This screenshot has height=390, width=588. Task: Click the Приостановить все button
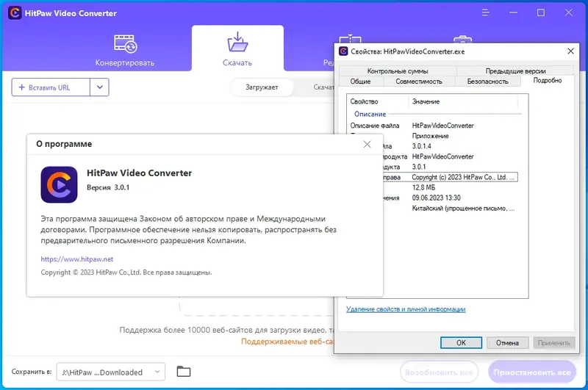coord(531,372)
